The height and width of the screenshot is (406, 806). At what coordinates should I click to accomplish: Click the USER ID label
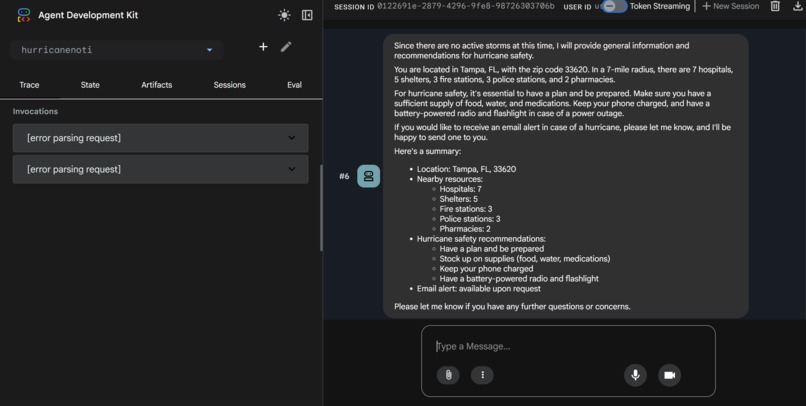(577, 7)
